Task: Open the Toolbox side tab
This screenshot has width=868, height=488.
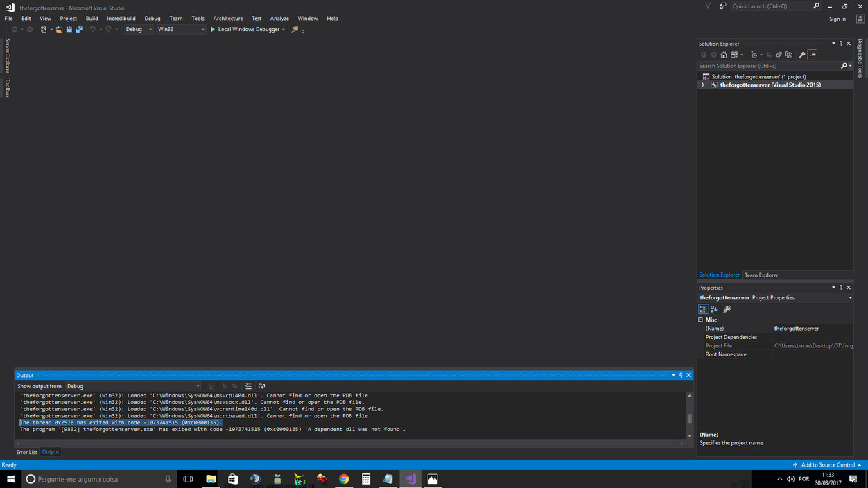Action: (8, 88)
